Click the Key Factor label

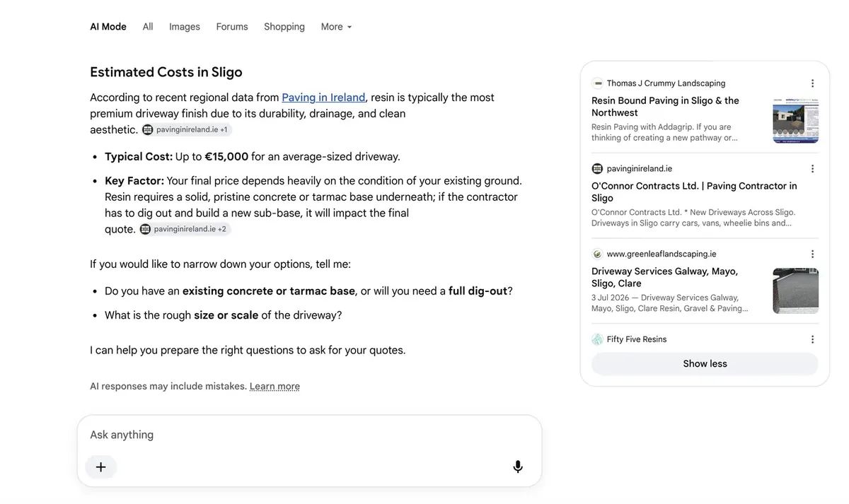(134, 181)
